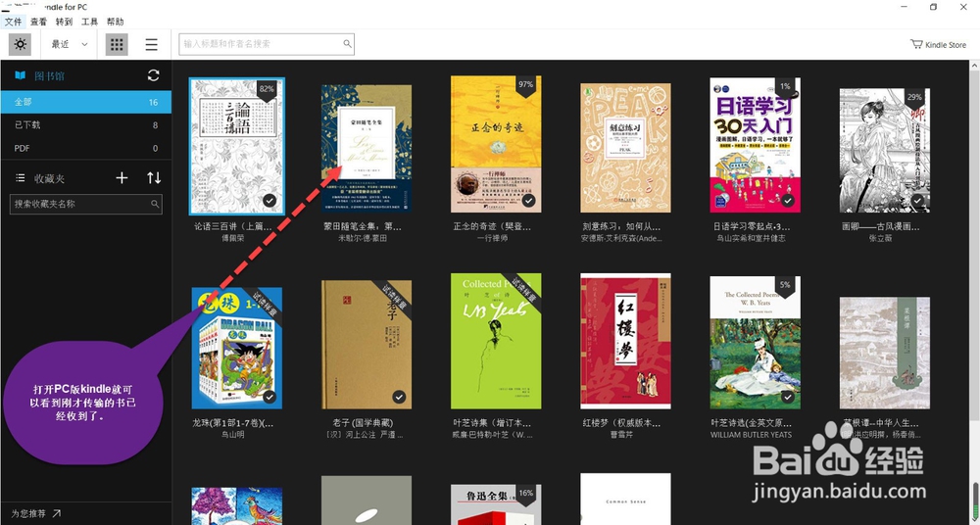Click the 16% badge on 鲁迅全集

tap(525, 495)
